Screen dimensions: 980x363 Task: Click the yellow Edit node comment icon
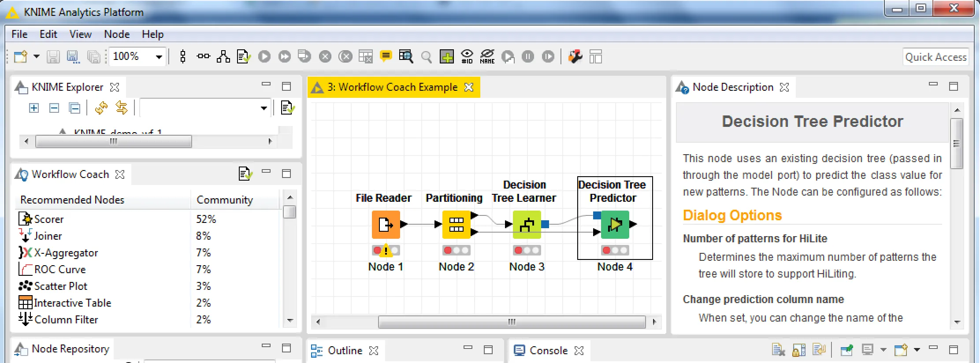pyautogui.click(x=386, y=56)
